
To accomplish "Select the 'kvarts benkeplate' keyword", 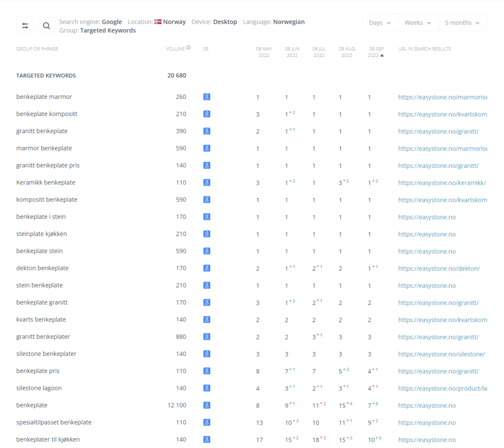I will coord(41,320).
